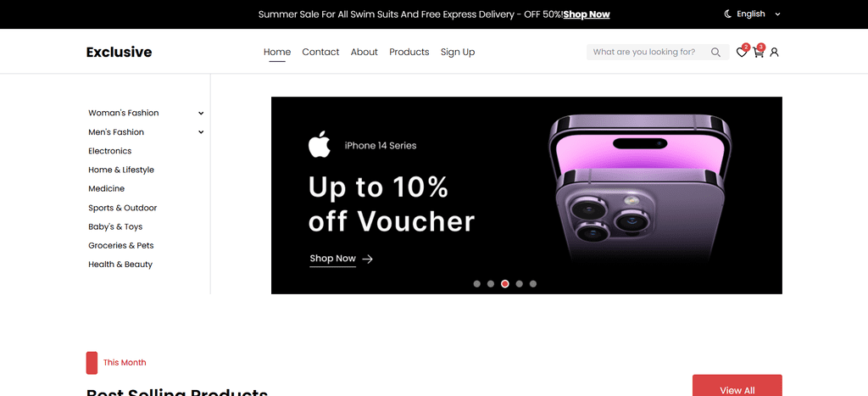Screen dimensions: 868x396
Task: Go to the Contact page
Action: (320, 52)
